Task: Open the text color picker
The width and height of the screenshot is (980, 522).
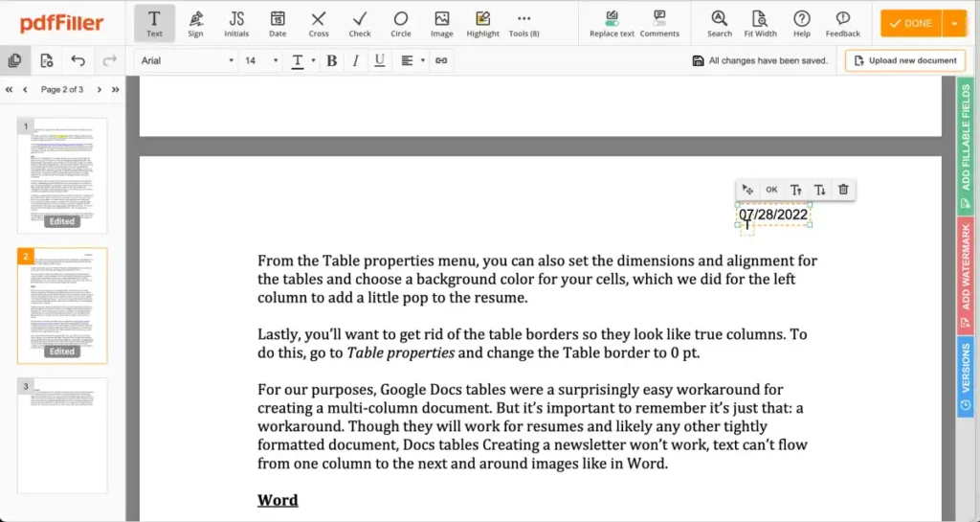Action: pyautogui.click(x=301, y=60)
